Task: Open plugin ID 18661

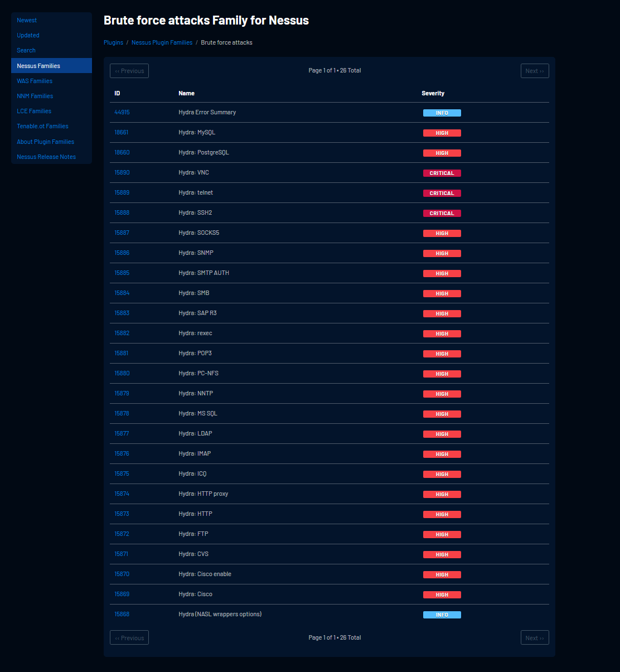Action: (x=122, y=132)
